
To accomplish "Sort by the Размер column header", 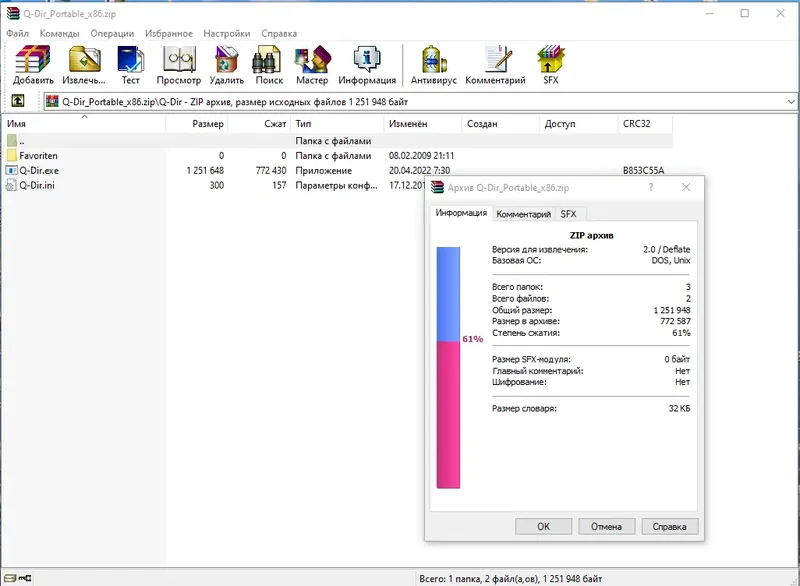I will point(197,123).
